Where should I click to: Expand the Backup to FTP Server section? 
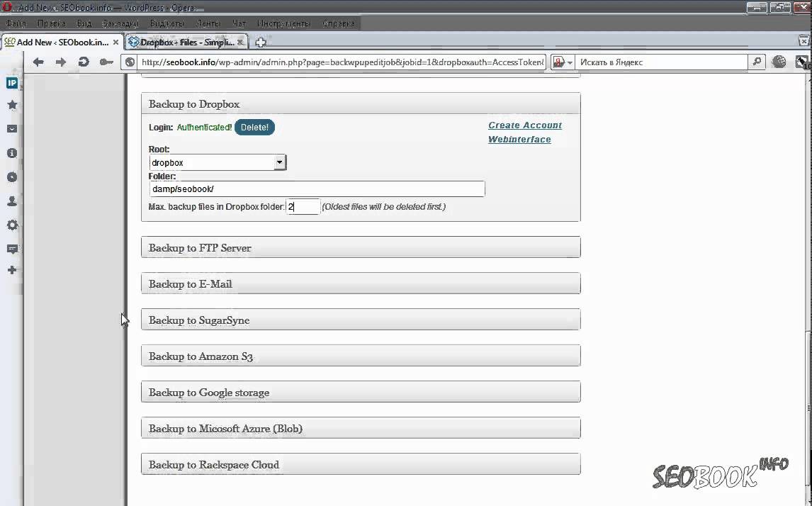pos(361,247)
